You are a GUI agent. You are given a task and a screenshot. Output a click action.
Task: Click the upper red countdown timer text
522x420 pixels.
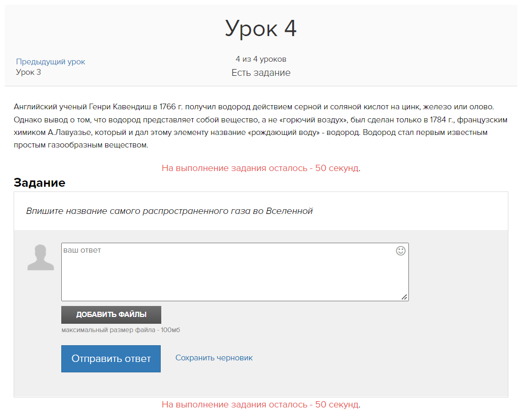(x=261, y=168)
